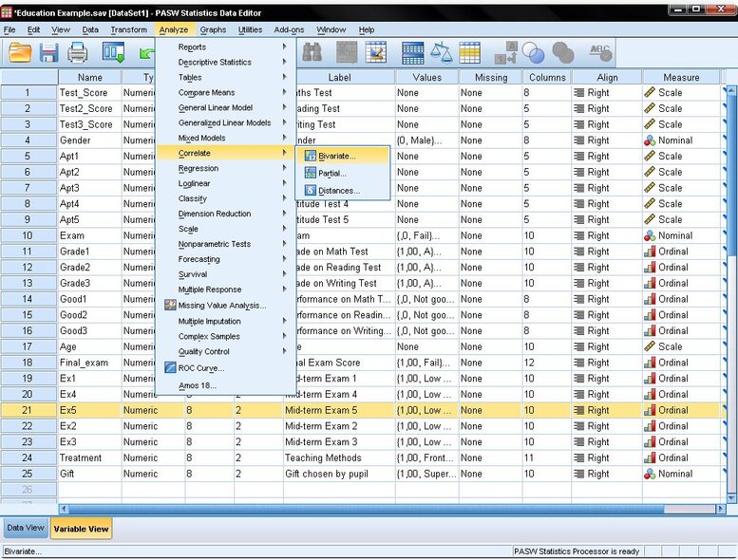Click the Distances submenu icon
Image resolution: width=738 pixels, height=560 pixels.
(311, 191)
